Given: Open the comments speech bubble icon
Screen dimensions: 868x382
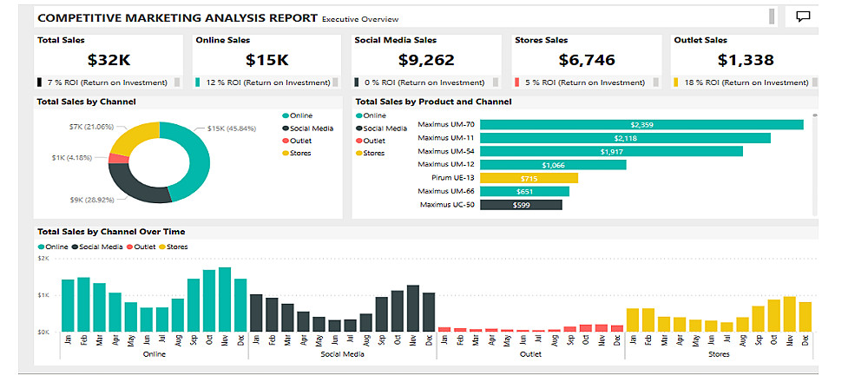Looking at the screenshot, I should pyautogui.click(x=803, y=16).
